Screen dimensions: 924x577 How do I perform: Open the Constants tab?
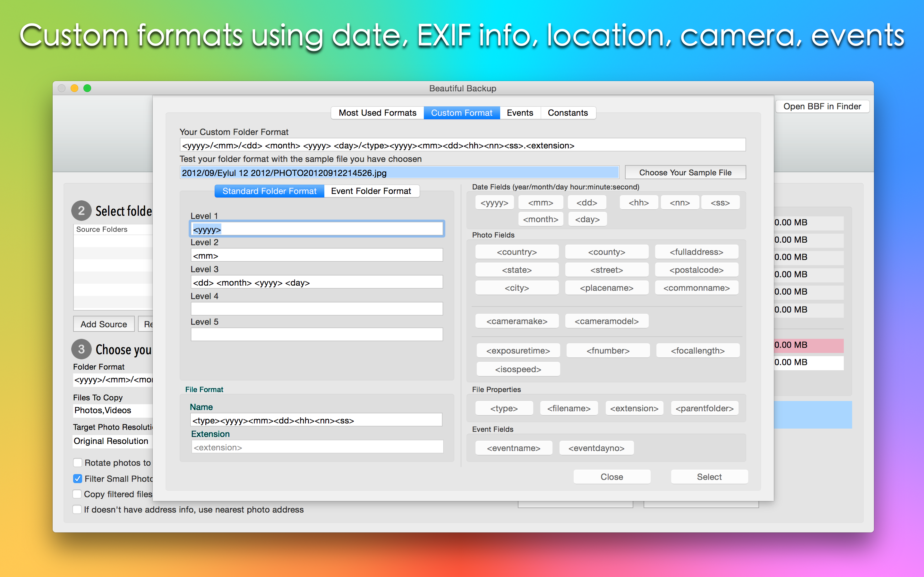click(567, 113)
